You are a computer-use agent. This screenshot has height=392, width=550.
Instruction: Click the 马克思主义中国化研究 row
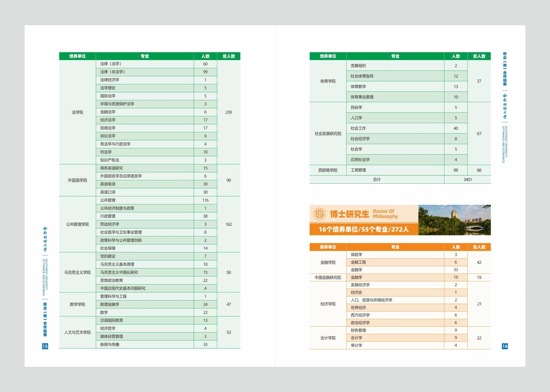point(156,272)
